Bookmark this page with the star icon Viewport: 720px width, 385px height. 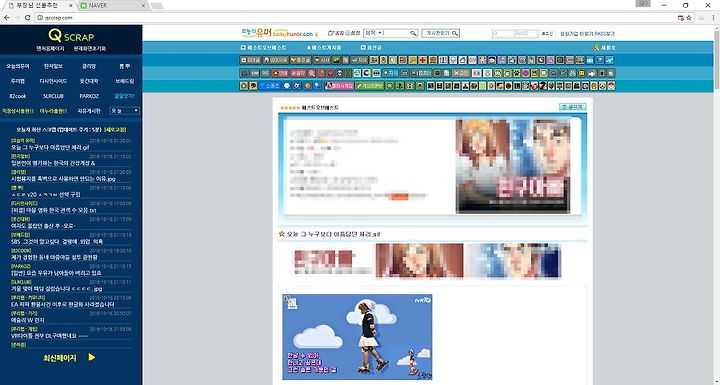(x=689, y=17)
